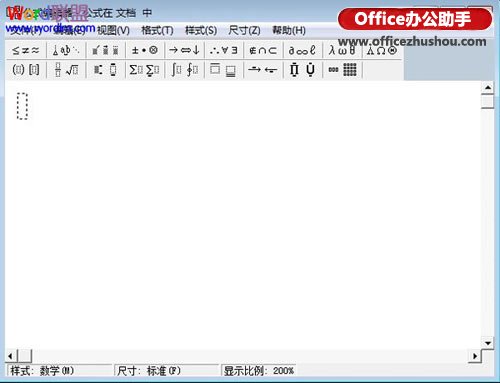
Task: Open the 尺寸(Z) menu
Action: (244, 30)
